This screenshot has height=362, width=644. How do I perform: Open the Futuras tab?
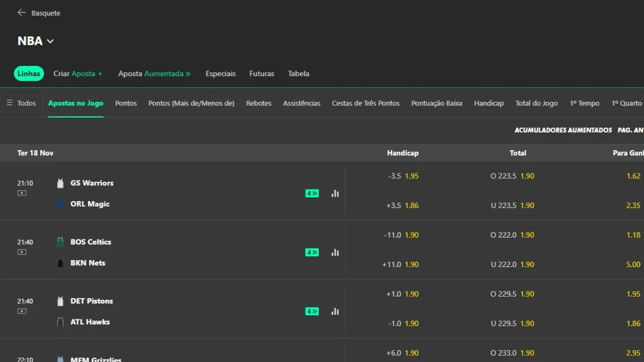262,74
